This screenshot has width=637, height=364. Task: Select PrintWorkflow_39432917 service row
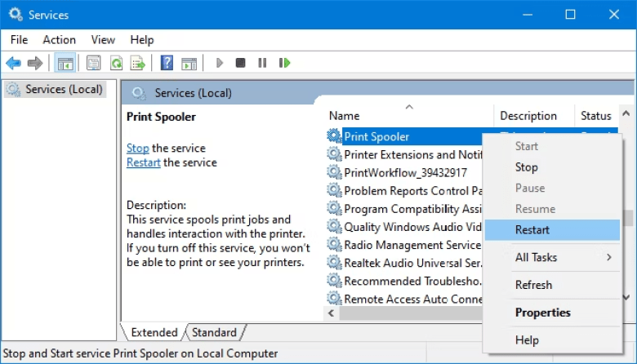click(404, 172)
